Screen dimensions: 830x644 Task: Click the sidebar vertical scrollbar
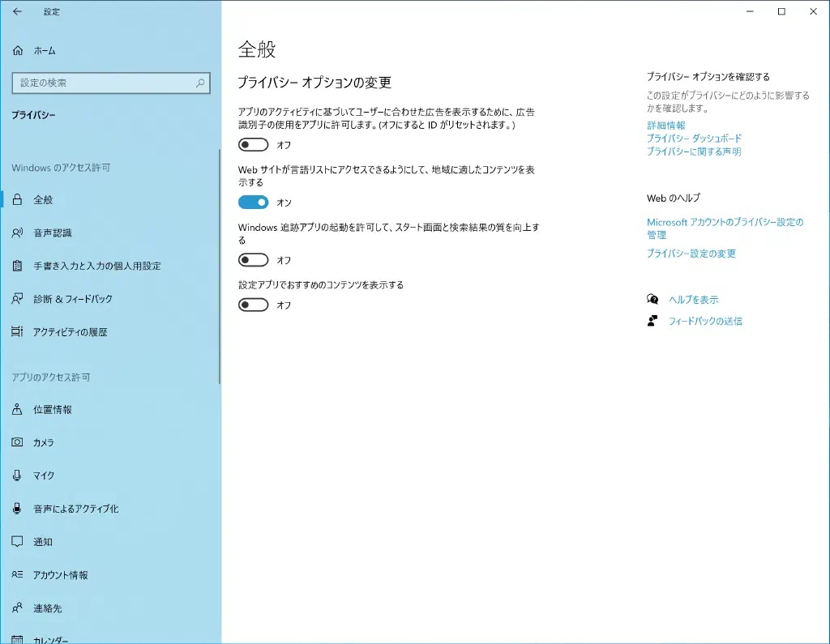[219, 267]
